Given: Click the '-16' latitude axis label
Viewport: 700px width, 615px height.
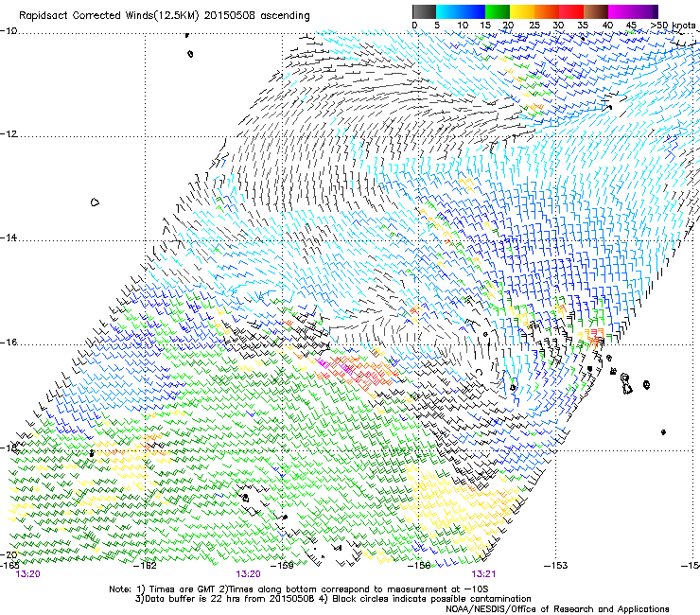Looking at the screenshot, I should point(9,343).
